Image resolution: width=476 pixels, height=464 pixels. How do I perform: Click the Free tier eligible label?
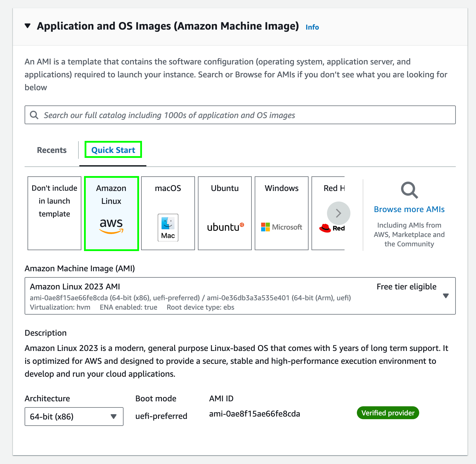[x=407, y=286]
